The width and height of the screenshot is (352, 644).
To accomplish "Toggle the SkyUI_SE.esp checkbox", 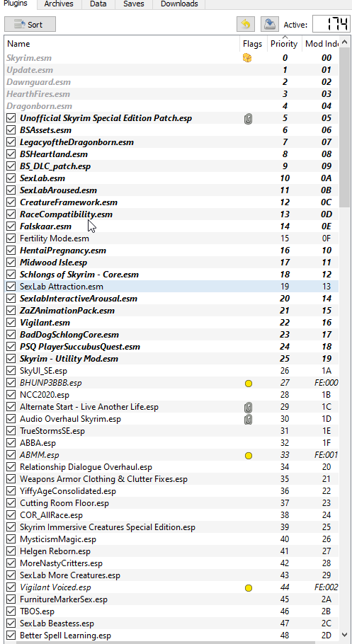I will pos(11,371).
